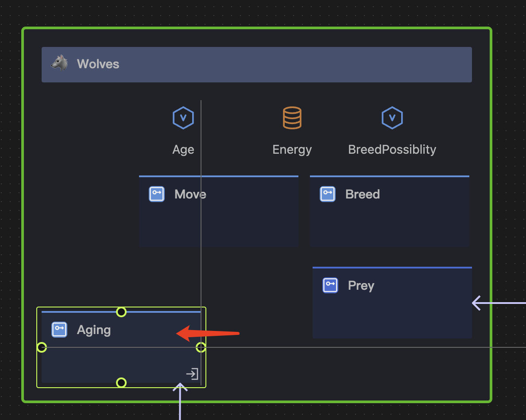Click the left resize handle of Aging
Image resolution: width=526 pixels, height=420 pixels.
click(42, 347)
